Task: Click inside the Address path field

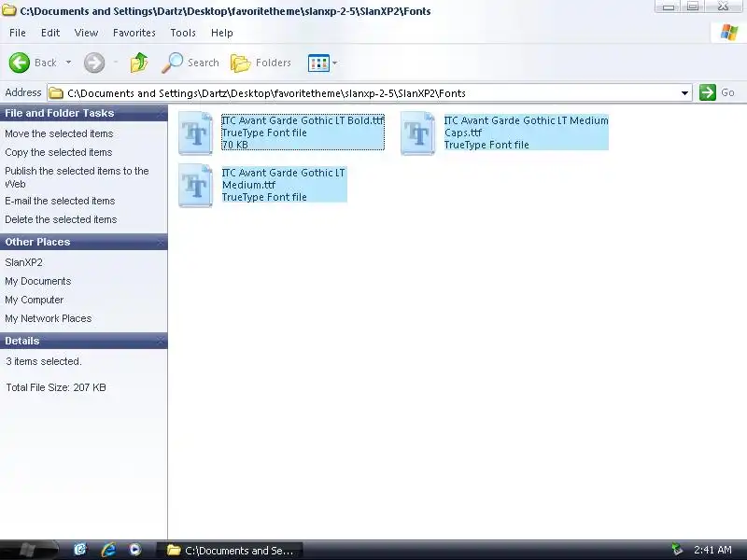Action: [x=372, y=92]
